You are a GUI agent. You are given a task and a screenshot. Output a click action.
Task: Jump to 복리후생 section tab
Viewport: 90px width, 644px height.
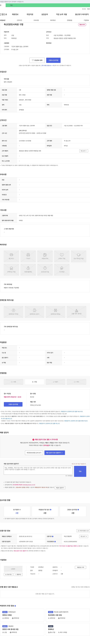pyautogui.click(x=53, y=20)
